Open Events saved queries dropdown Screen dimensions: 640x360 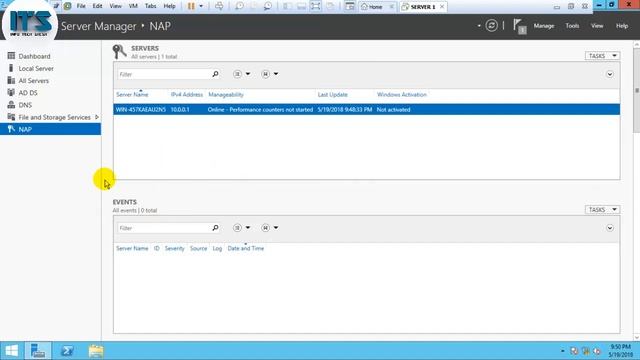[x=270, y=228]
